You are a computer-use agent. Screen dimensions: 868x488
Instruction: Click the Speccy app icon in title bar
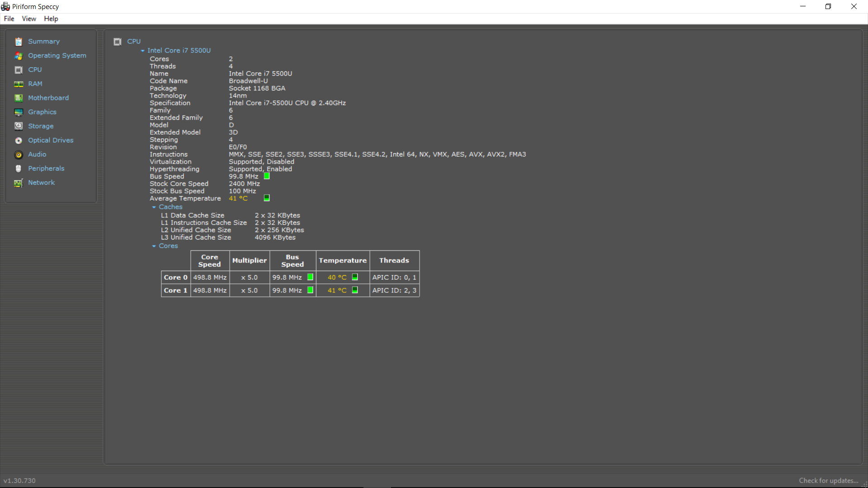click(x=5, y=6)
